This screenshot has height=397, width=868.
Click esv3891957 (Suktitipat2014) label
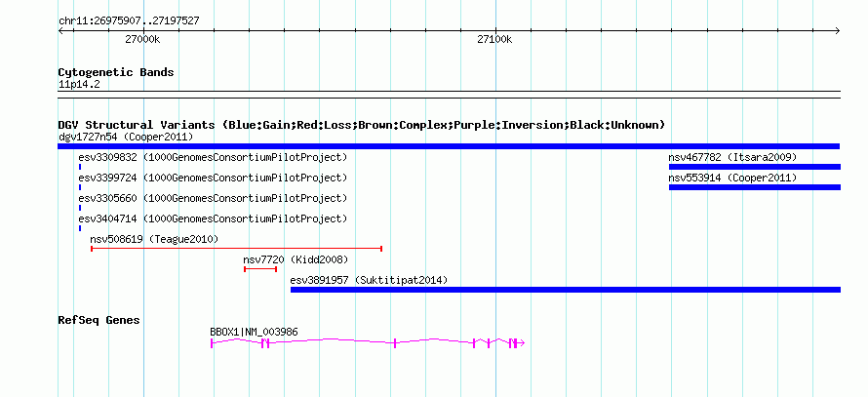(x=369, y=280)
